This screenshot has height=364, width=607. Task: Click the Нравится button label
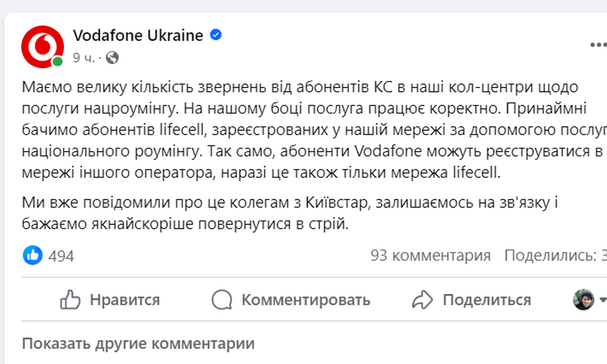point(124,300)
